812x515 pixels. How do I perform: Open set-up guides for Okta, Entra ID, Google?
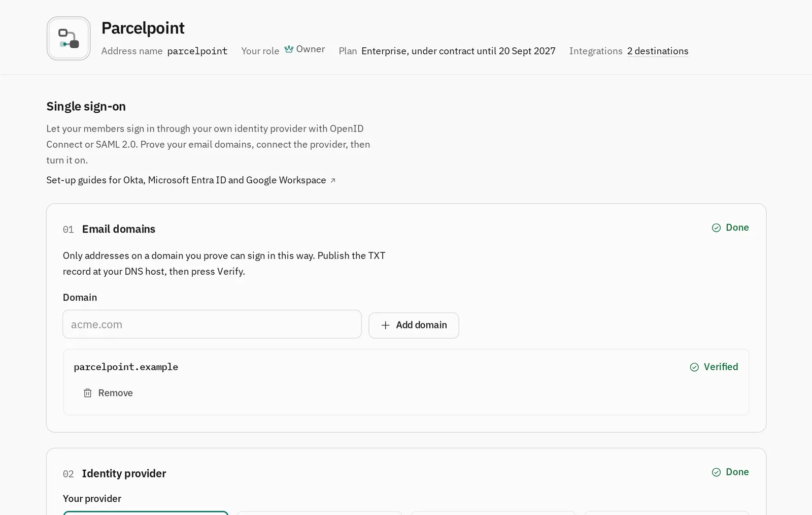click(x=191, y=180)
